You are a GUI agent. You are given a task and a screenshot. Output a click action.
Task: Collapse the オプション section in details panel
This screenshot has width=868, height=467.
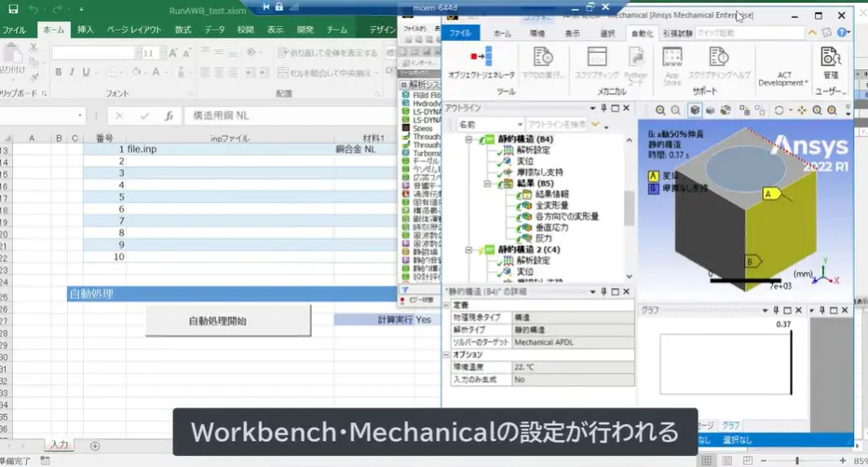point(446,354)
